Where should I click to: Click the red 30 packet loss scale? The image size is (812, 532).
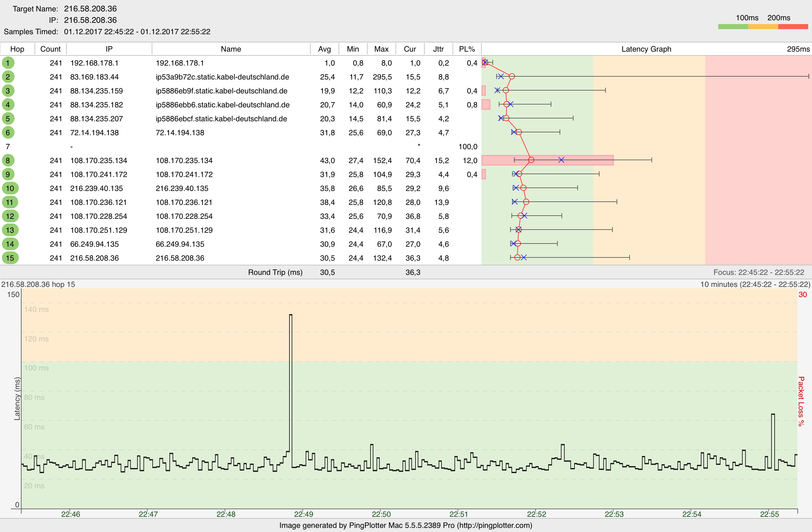click(803, 294)
